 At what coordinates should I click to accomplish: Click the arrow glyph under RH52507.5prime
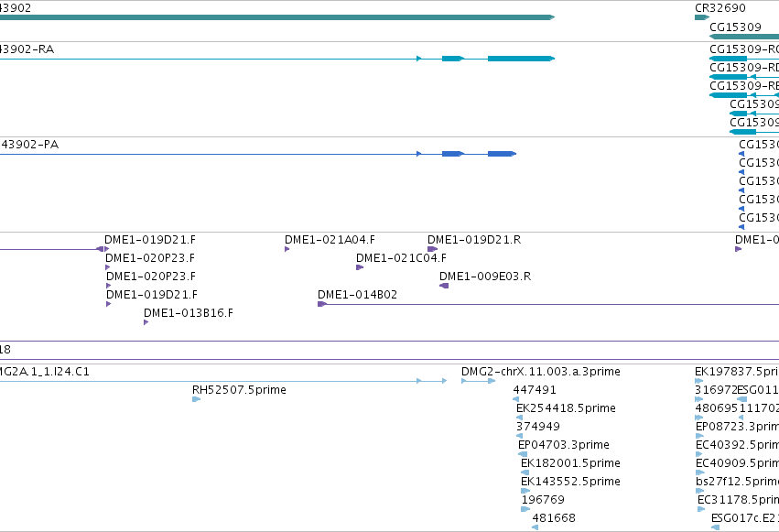click(196, 399)
